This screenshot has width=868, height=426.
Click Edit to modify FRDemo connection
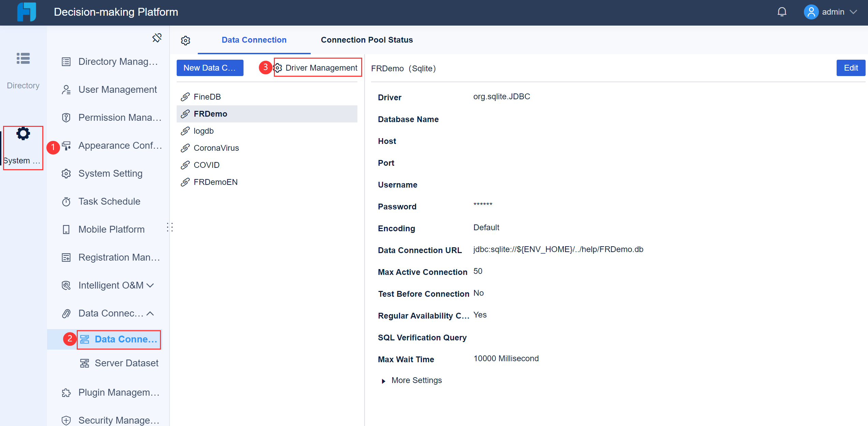(x=851, y=68)
